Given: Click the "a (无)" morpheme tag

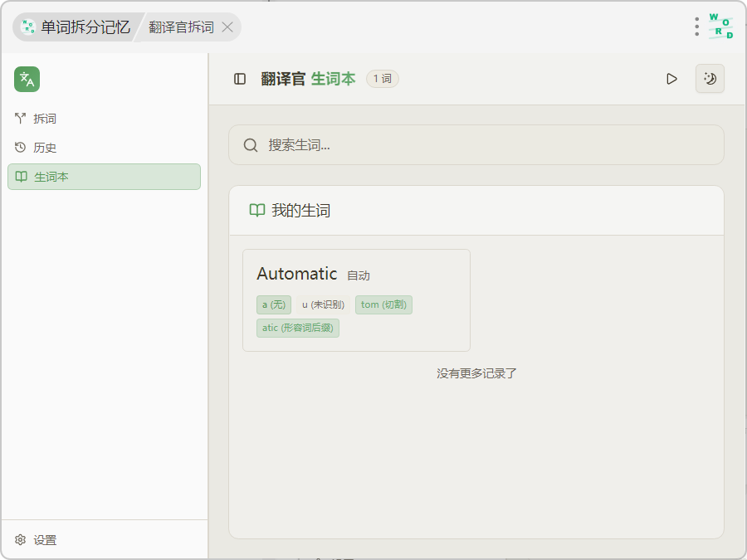Looking at the screenshot, I should pos(274,304).
